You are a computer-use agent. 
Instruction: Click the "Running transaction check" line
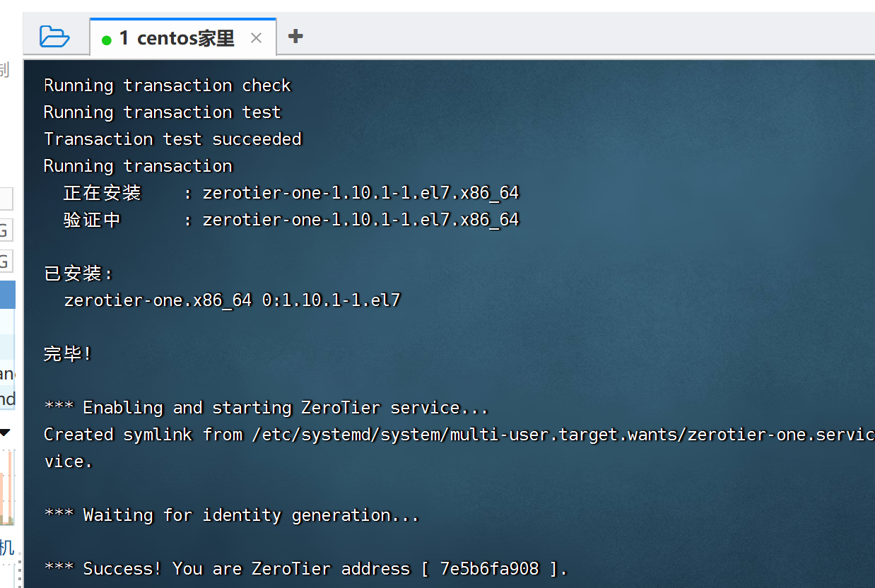(168, 86)
